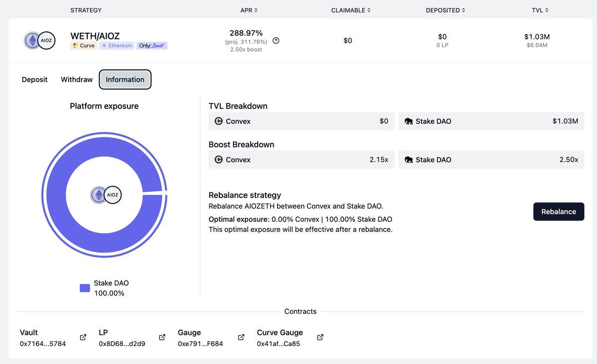597x364 pixels.
Task: Click the Stake DAO $1.03M TVL breakdown value
Action: 565,121
